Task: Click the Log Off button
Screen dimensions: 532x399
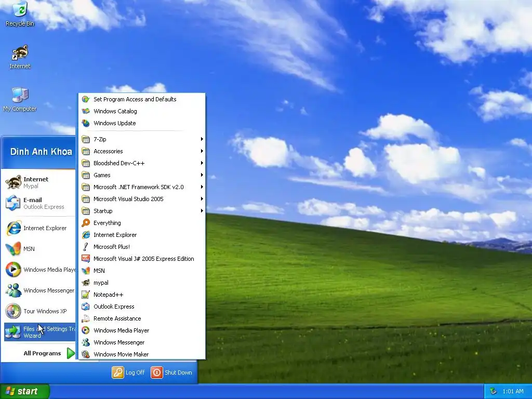Action: [128, 372]
